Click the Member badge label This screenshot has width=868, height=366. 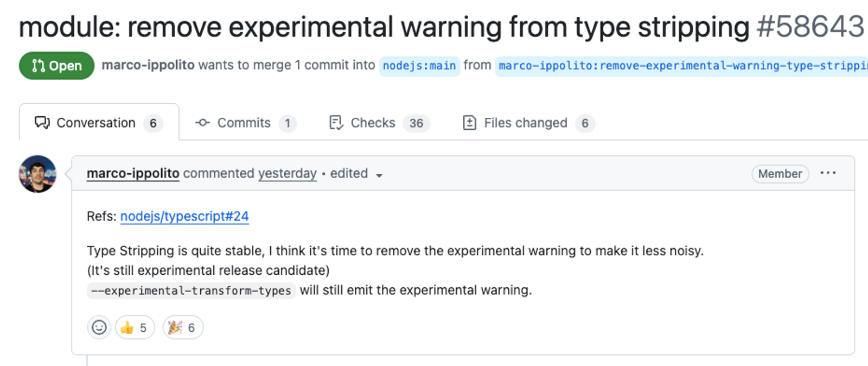pyautogui.click(x=780, y=174)
